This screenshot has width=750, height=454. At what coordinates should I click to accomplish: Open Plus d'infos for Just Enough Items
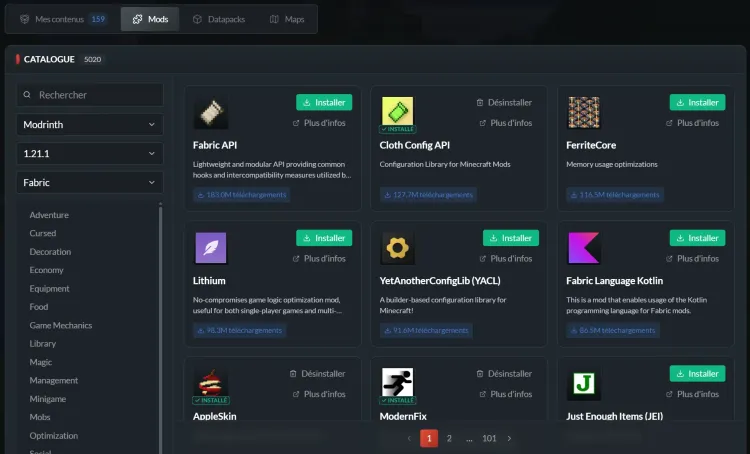point(692,394)
